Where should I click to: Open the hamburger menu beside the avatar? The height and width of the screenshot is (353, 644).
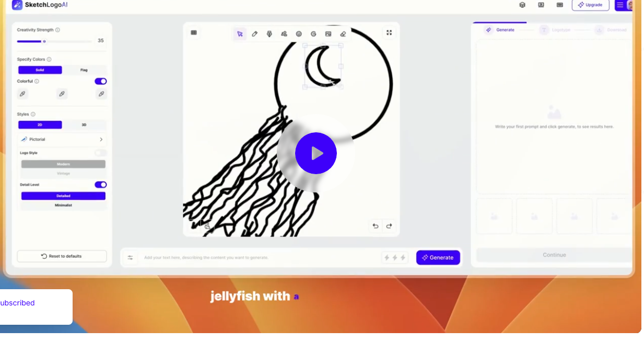pos(621,5)
